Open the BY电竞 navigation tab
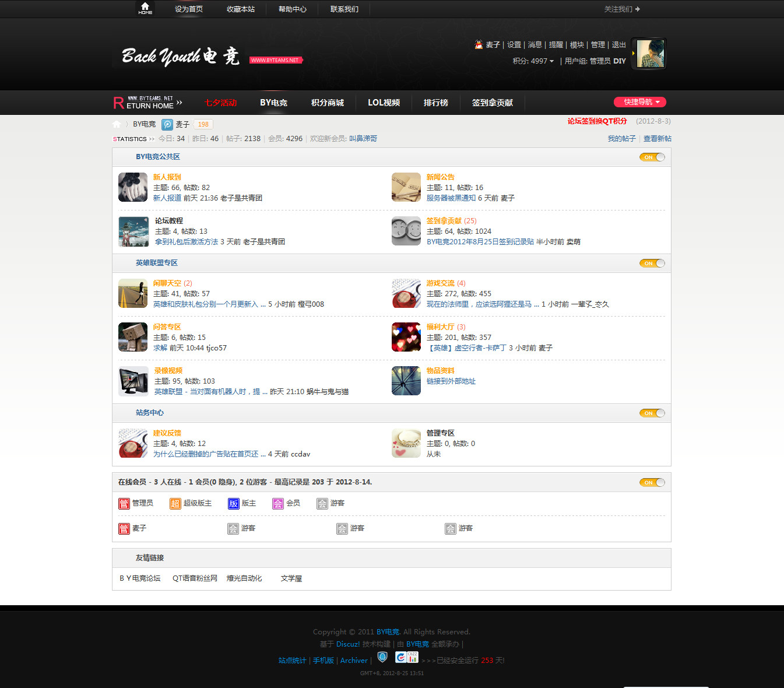This screenshot has height=688, width=784. coord(273,103)
